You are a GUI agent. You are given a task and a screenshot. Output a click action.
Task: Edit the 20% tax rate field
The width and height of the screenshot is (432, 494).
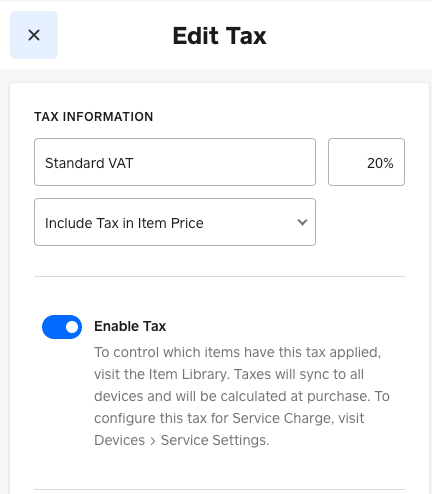point(366,162)
